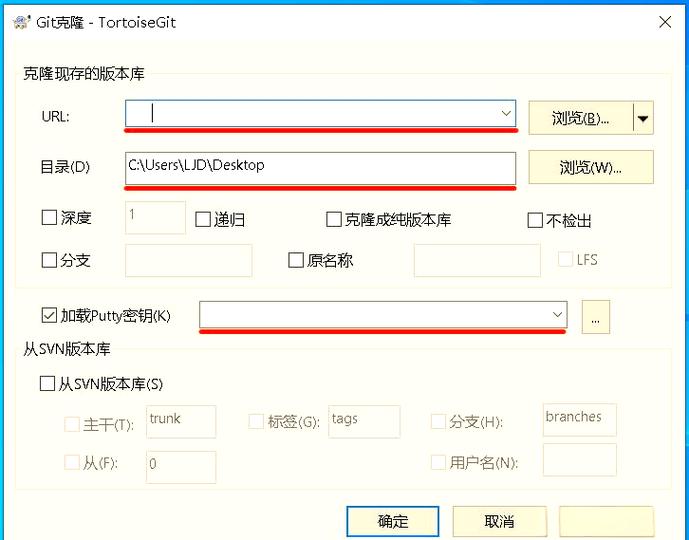Click the branches text field

(x=580, y=420)
